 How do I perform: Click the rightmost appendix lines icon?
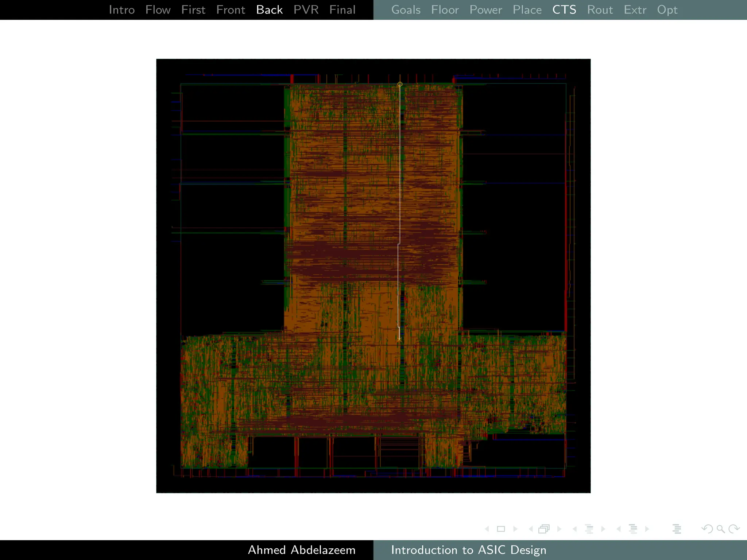[677, 529]
